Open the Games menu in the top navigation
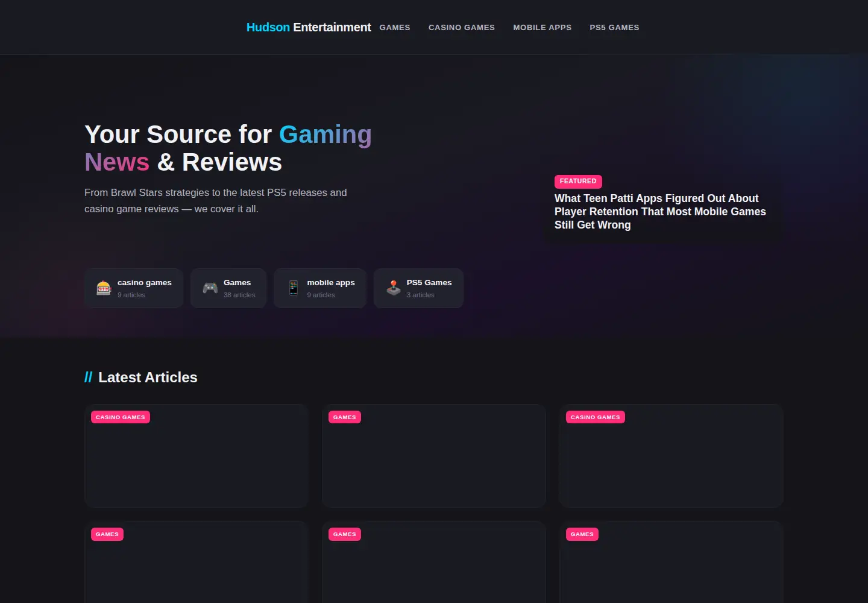Screen dimensions: 868x603 395,28
